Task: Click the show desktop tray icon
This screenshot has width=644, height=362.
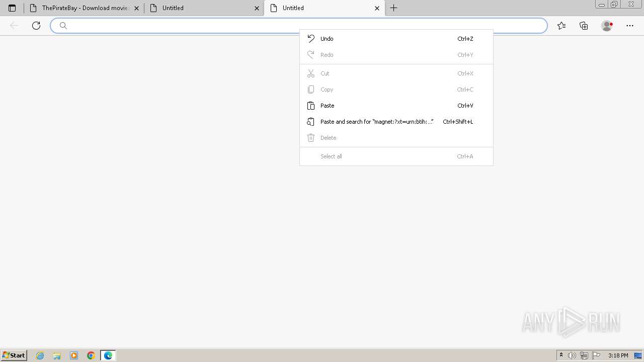Action: tap(638, 355)
